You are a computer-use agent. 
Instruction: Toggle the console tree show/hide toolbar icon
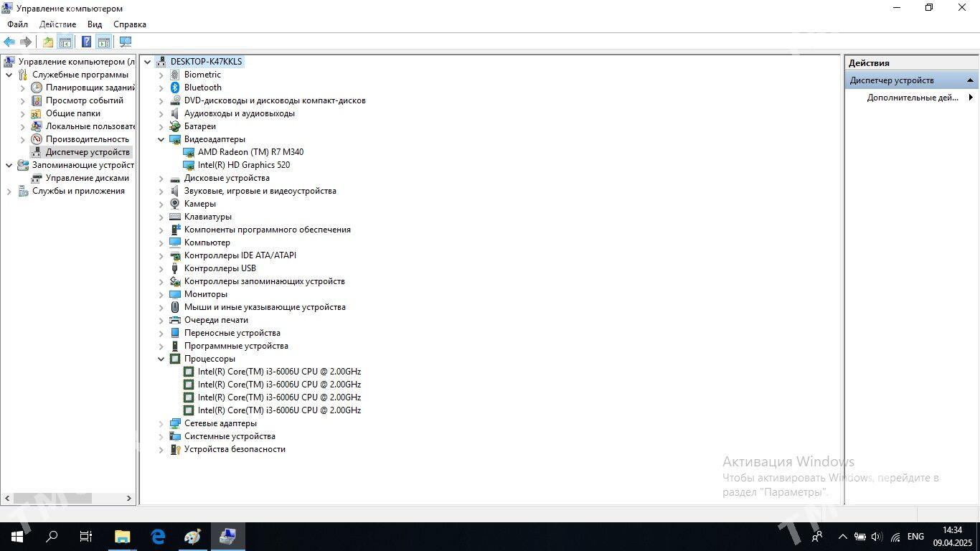point(65,42)
